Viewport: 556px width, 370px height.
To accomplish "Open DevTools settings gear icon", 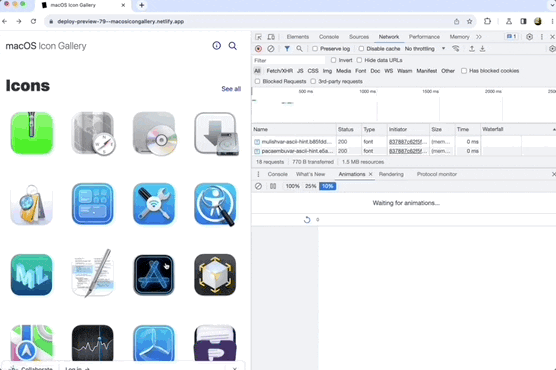I will (x=529, y=37).
